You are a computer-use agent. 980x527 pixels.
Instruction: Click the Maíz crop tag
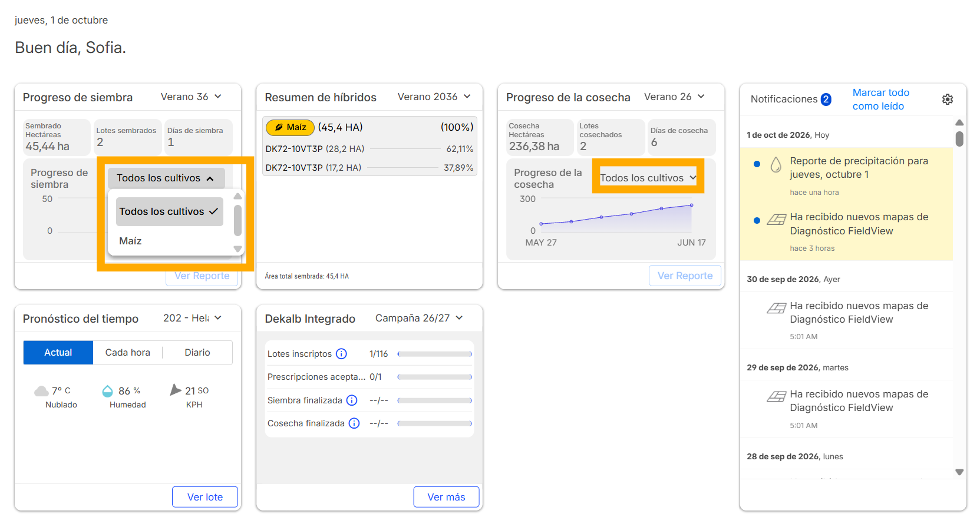pyautogui.click(x=291, y=127)
